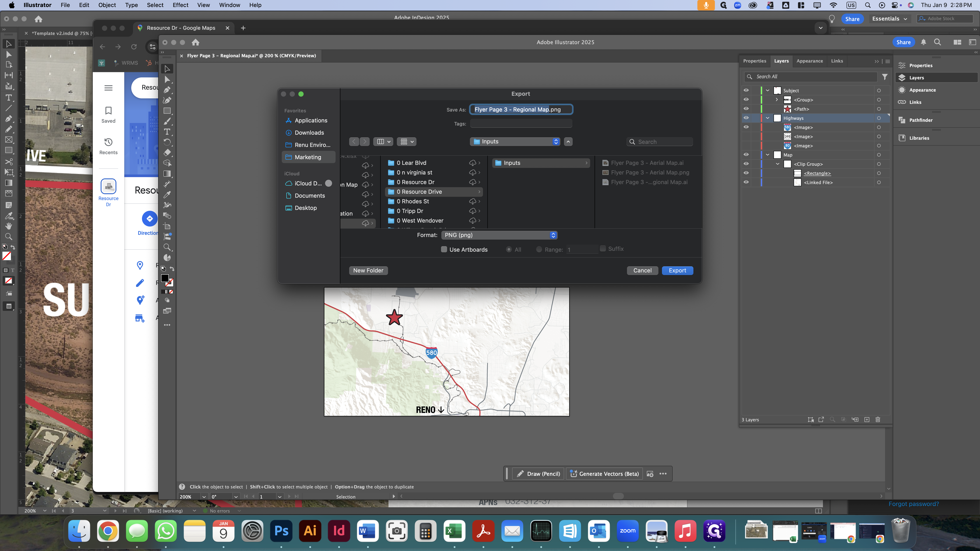The width and height of the screenshot is (980, 551).
Task: Expand the <Group> sublayer
Action: (x=777, y=100)
